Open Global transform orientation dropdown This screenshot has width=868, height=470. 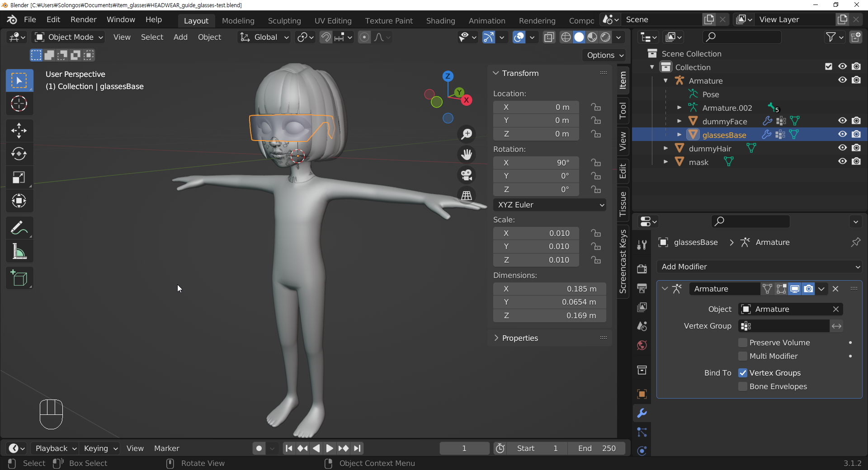(x=264, y=37)
